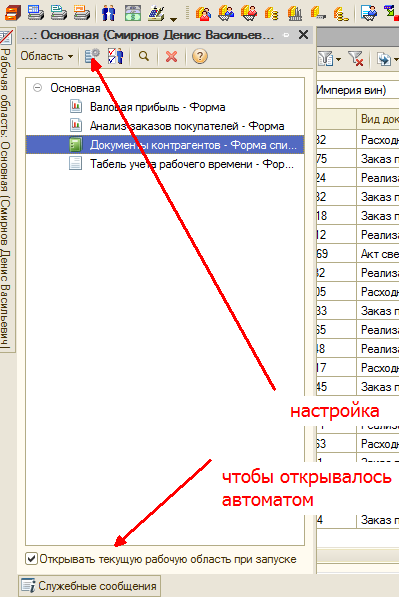The width and height of the screenshot is (399, 597).
Task: Click the checklist with people icon
Action: coord(115,56)
